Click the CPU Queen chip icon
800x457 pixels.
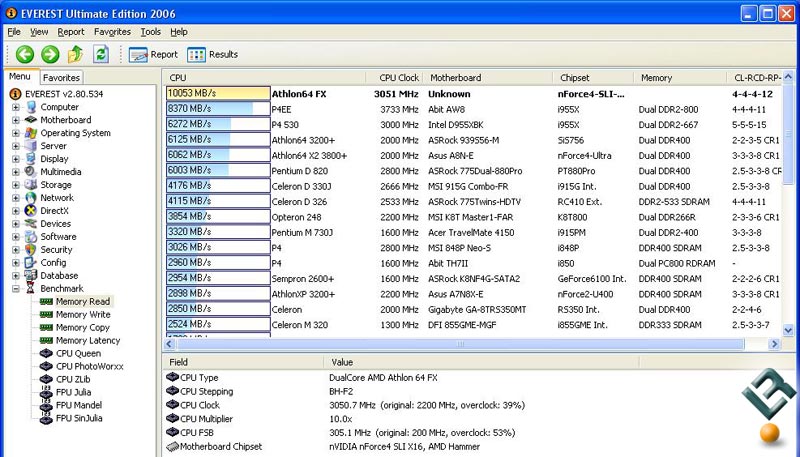[x=46, y=353]
